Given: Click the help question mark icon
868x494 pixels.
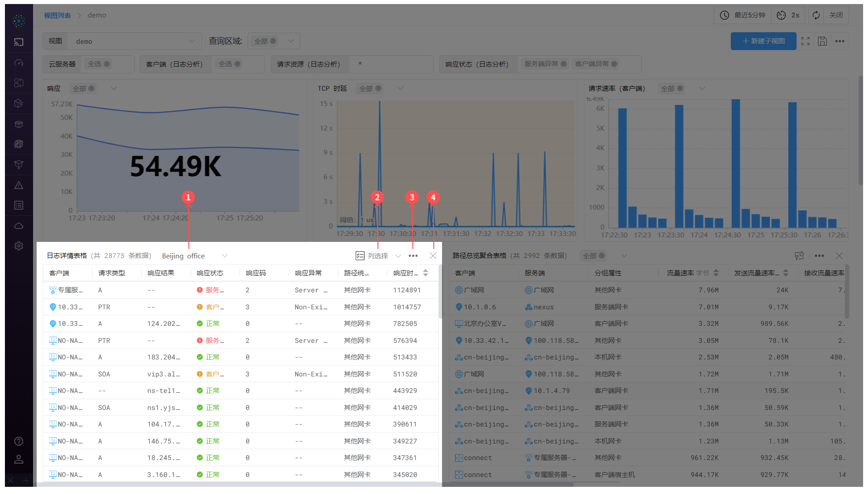Looking at the screenshot, I should coord(19,441).
